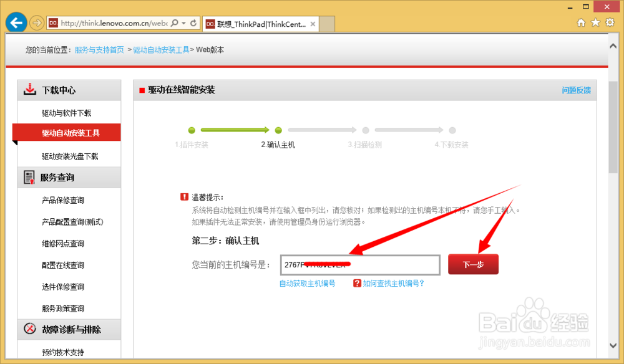The height and width of the screenshot is (364, 624).
Task: Click the Lenovo site favicon in address bar
Action: (x=53, y=23)
